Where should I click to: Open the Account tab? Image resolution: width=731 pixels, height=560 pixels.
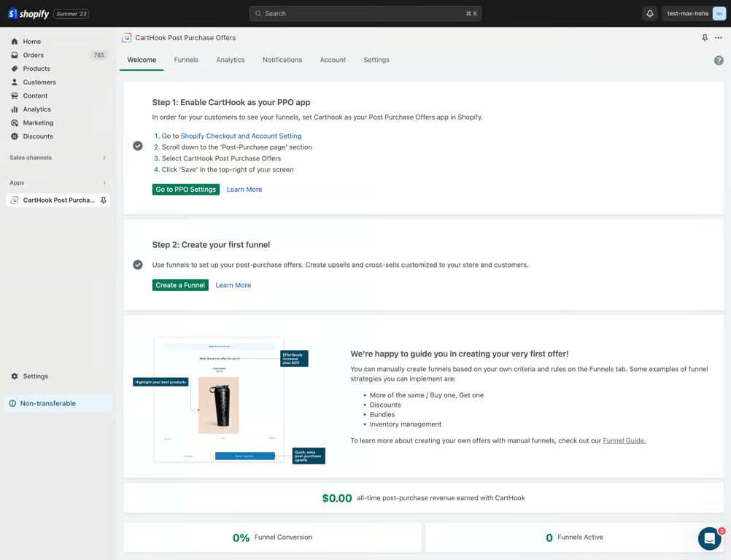click(x=333, y=60)
